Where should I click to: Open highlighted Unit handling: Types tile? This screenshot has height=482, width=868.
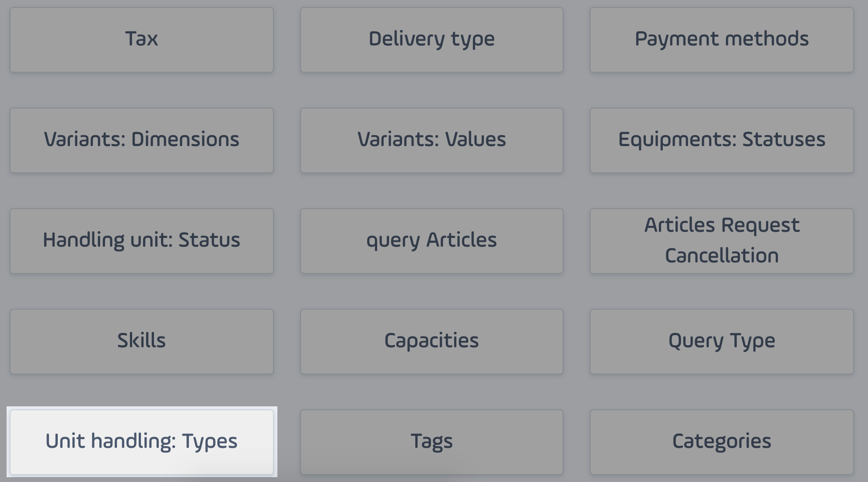coord(142,442)
